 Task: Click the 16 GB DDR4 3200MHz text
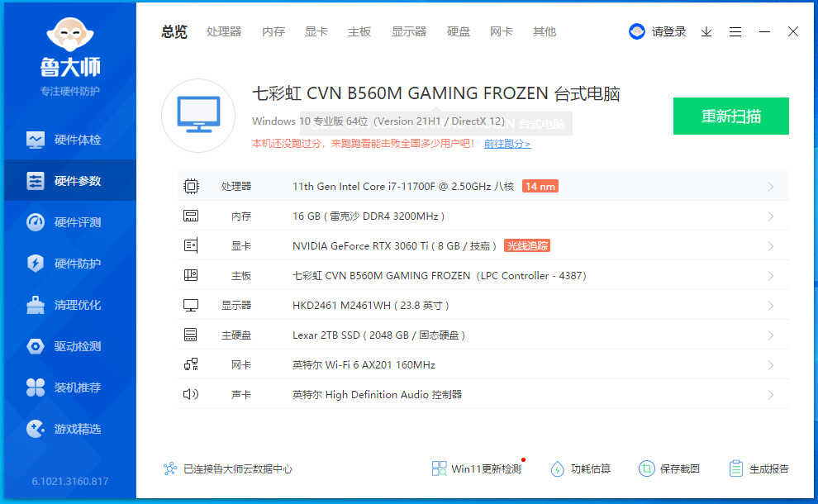pos(369,216)
